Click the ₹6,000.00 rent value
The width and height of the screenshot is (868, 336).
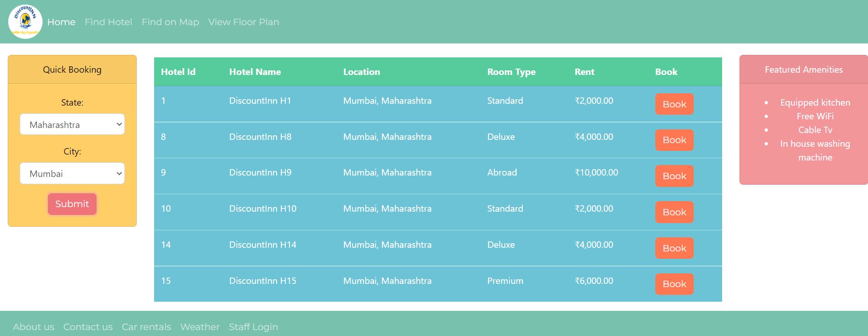594,281
